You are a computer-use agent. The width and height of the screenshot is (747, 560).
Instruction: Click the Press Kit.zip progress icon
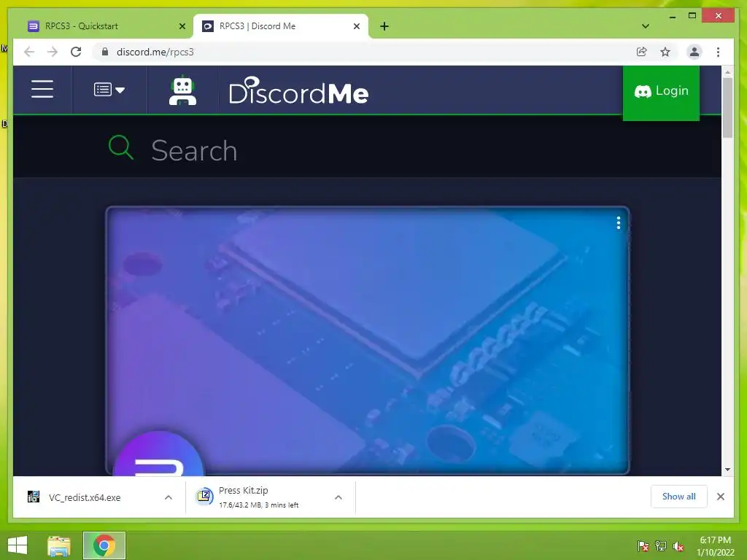(204, 497)
